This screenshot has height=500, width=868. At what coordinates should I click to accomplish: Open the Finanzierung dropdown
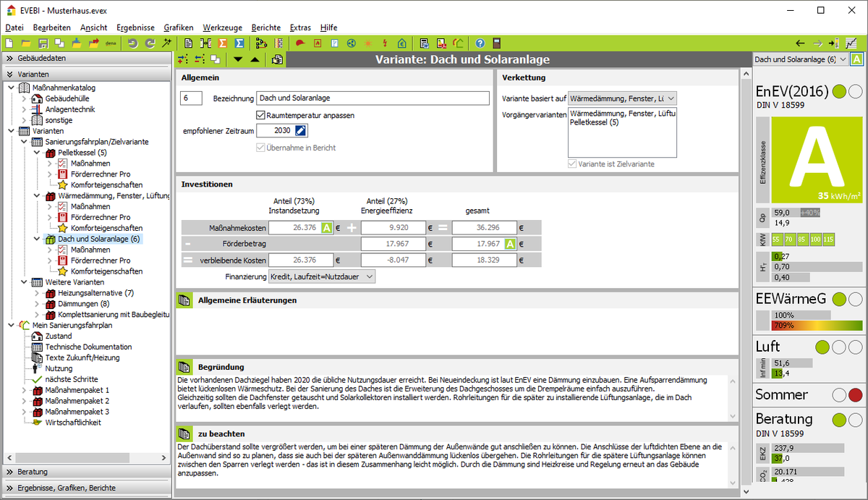pyautogui.click(x=322, y=276)
